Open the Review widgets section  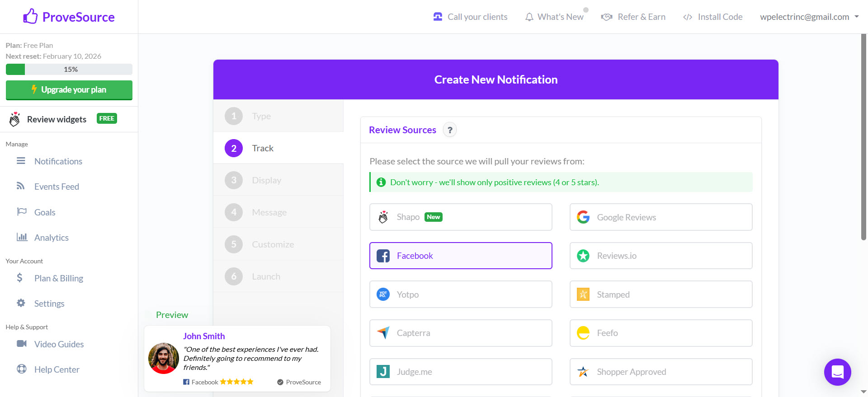(57, 119)
